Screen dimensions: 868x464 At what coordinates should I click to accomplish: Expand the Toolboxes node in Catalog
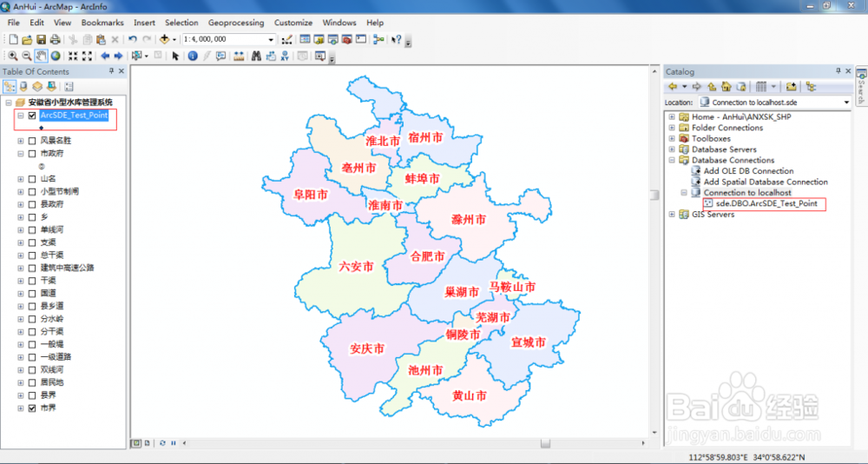(672, 138)
